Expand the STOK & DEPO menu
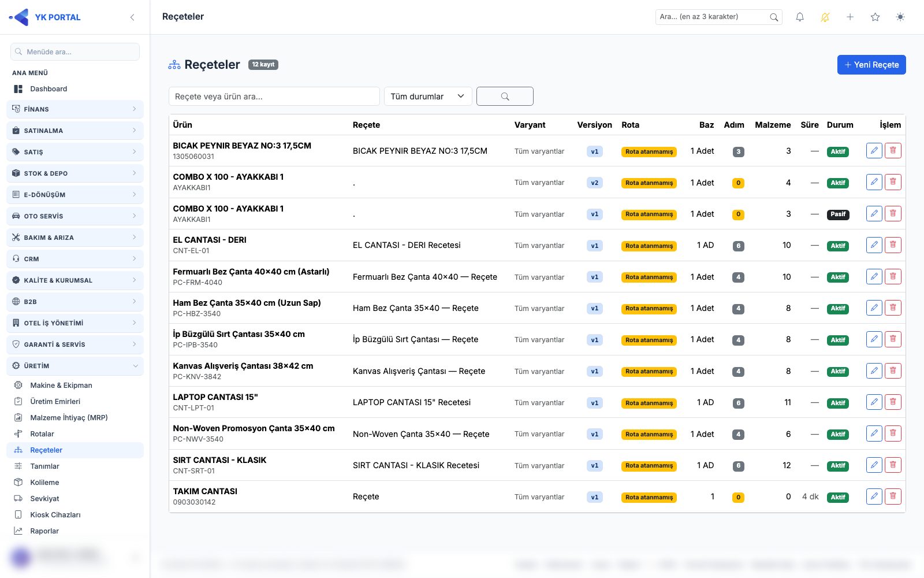The width and height of the screenshot is (924, 578). [75, 173]
